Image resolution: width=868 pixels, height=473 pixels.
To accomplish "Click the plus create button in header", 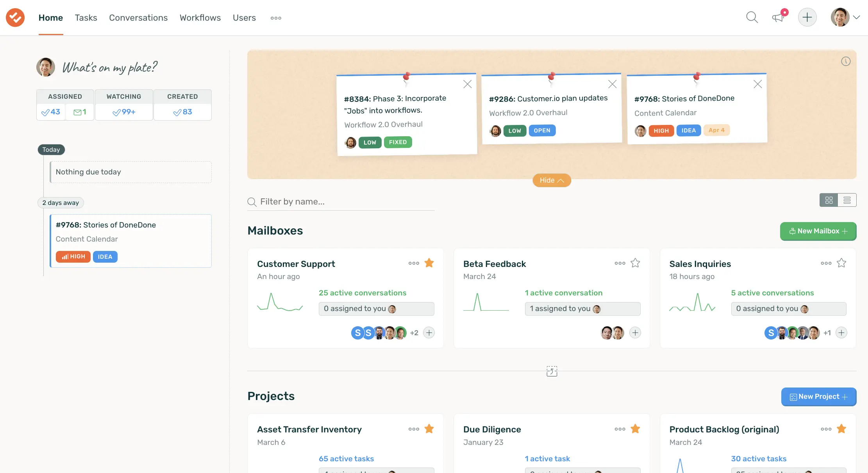I will (x=807, y=18).
